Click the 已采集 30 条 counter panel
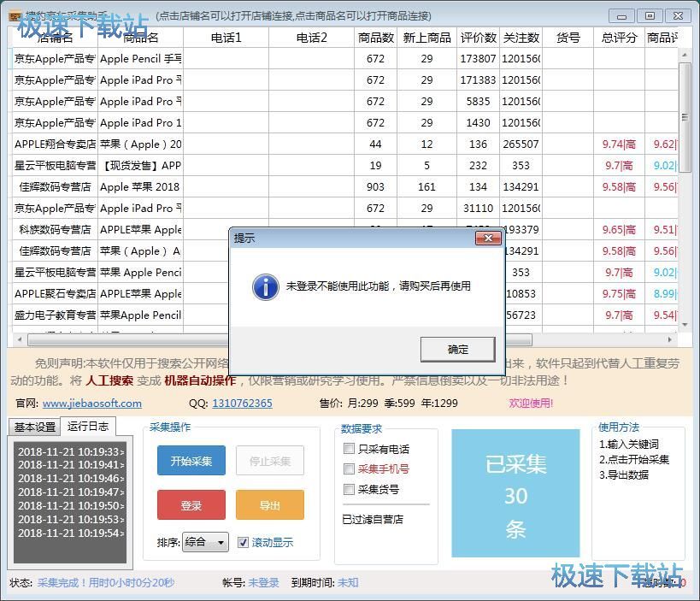Image resolution: width=700 pixels, height=601 pixels. tap(515, 493)
